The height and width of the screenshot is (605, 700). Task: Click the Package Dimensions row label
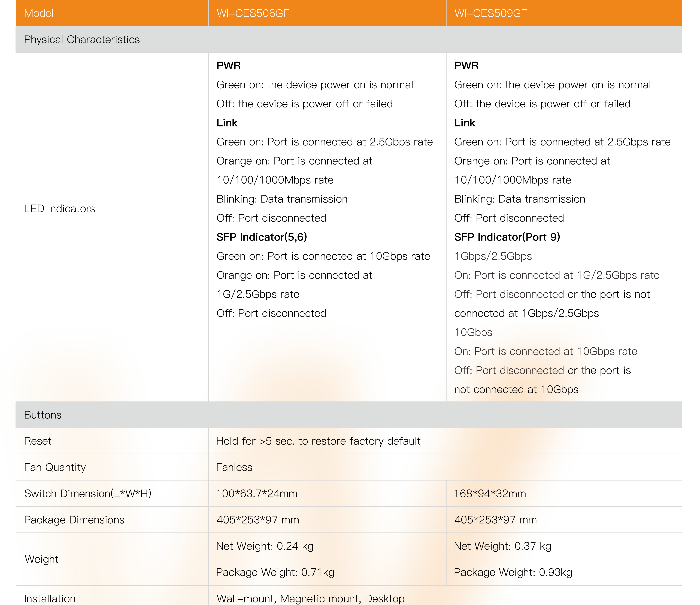pyautogui.click(x=74, y=519)
